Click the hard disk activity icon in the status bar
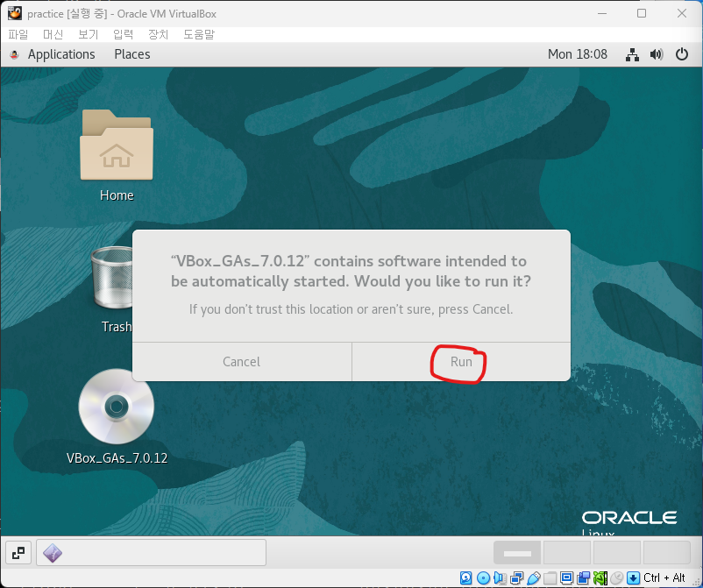Viewport: 703px width, 588px height. (465, 577)
